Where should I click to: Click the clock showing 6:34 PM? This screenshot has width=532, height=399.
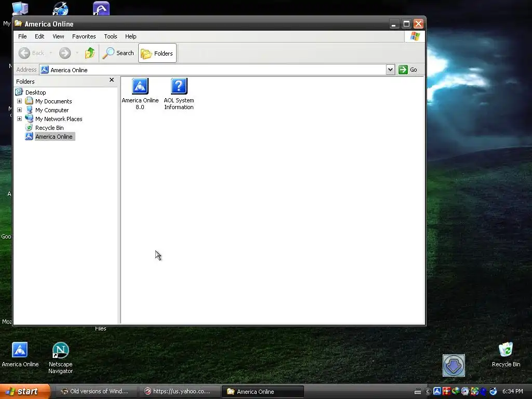[x=512, y=392]
